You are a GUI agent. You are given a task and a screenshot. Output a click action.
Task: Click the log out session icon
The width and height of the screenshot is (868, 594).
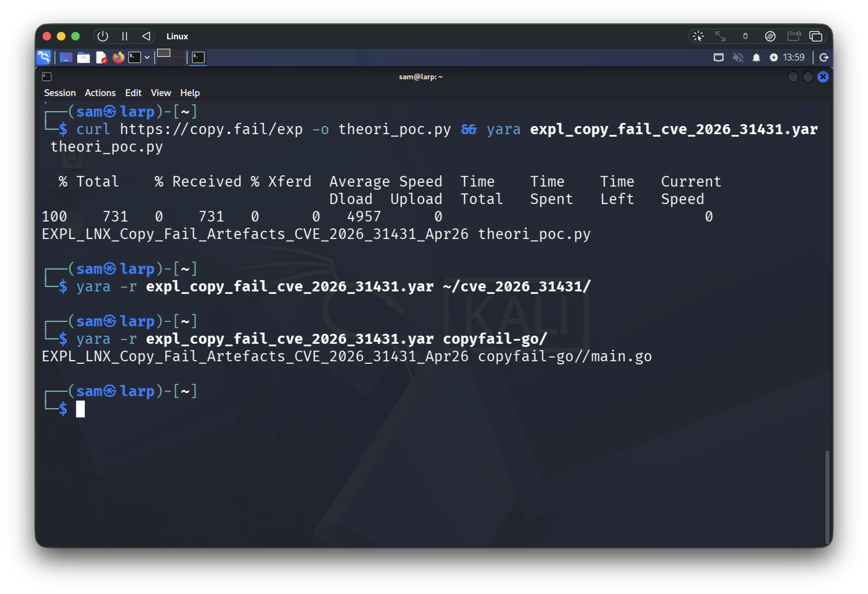pyautogui.click(x=824, y=57)
